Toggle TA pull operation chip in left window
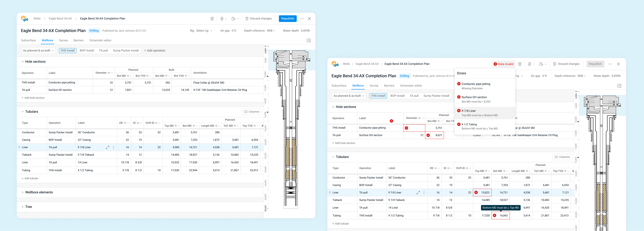644x231 pixels. coord(103,50)
